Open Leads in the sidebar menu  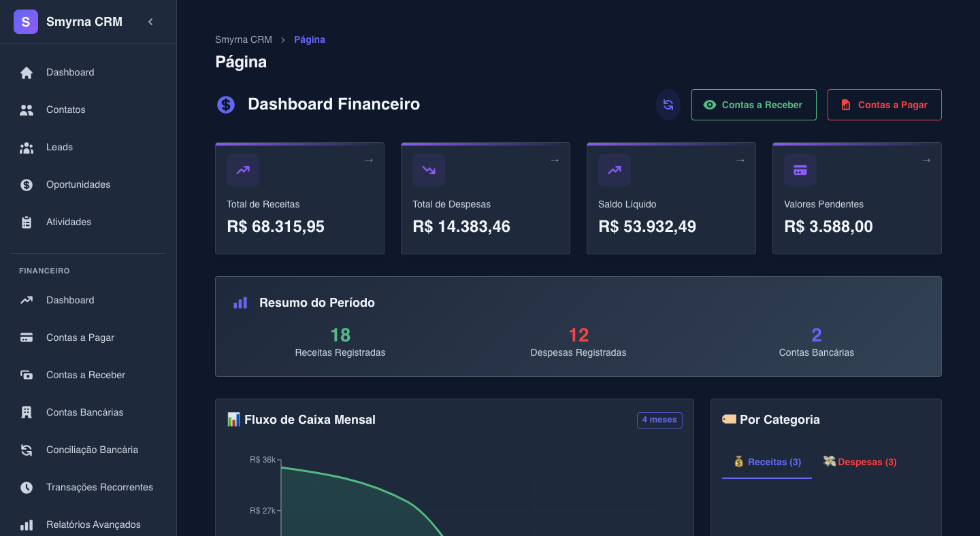pyautogui.click(x=59, y=147)
